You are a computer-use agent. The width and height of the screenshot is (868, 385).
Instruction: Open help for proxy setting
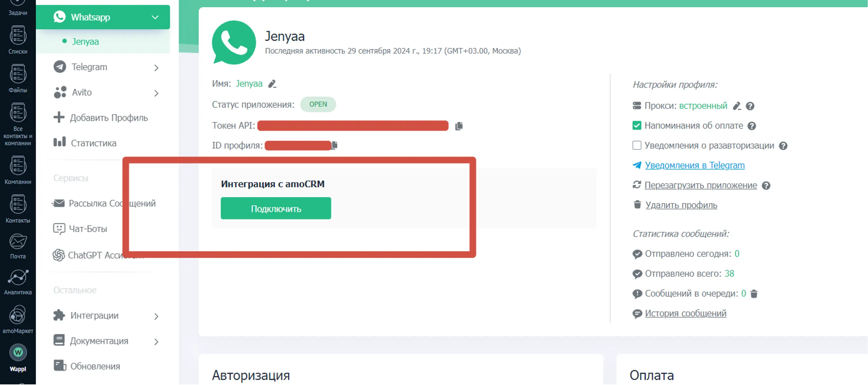pos(750,106)
